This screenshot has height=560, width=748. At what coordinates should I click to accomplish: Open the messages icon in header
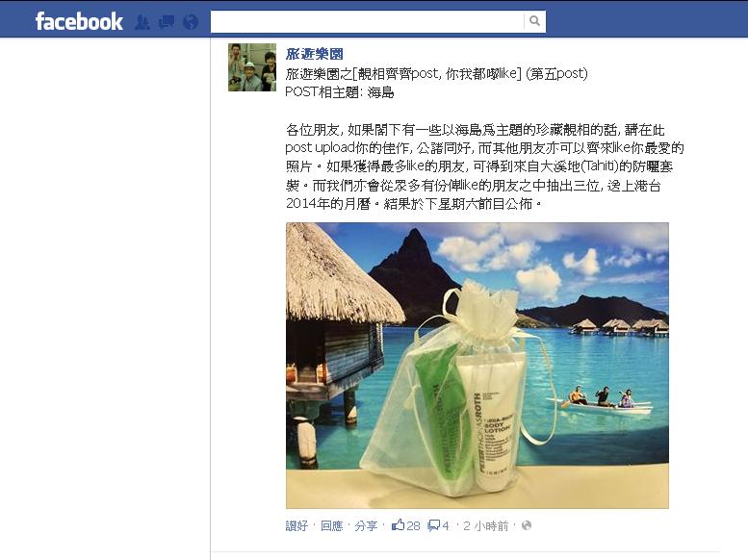[166, 22]
